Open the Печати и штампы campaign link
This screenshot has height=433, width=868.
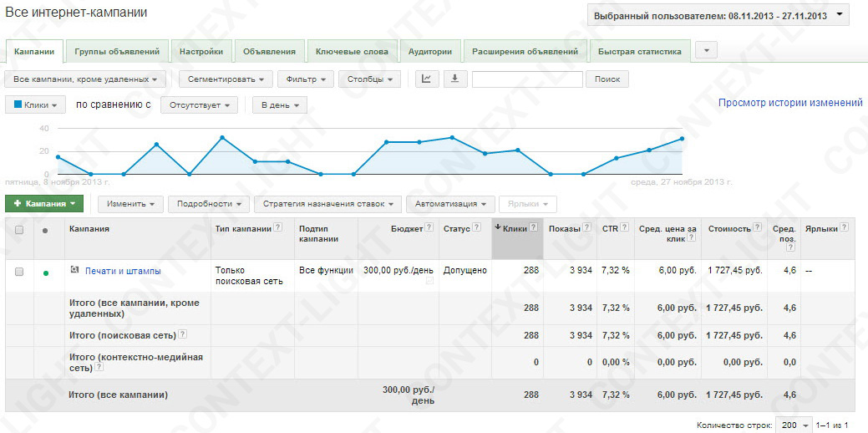click(x=123, y=271)
